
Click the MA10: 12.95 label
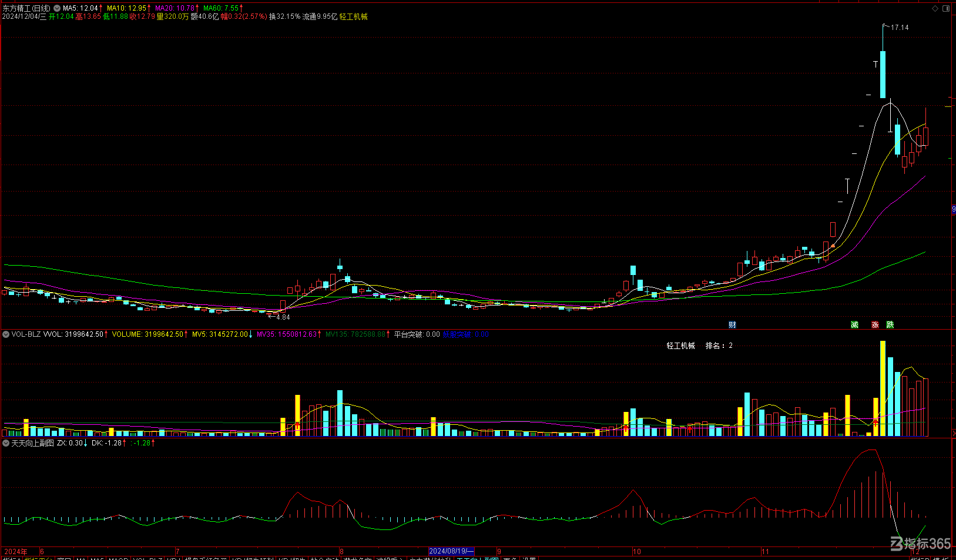pos(128,8)
